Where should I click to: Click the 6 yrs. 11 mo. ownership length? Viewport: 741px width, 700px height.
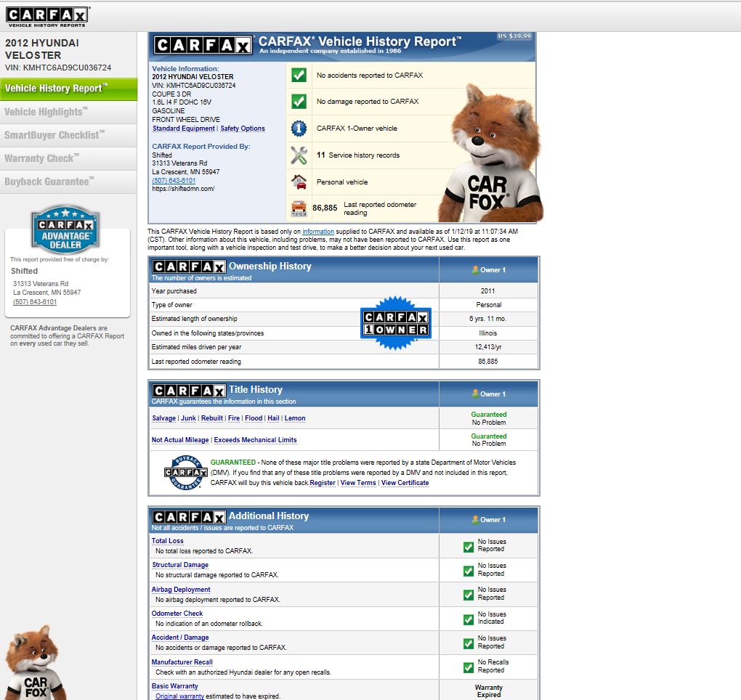pyautogui.click(x=487, y=319)
